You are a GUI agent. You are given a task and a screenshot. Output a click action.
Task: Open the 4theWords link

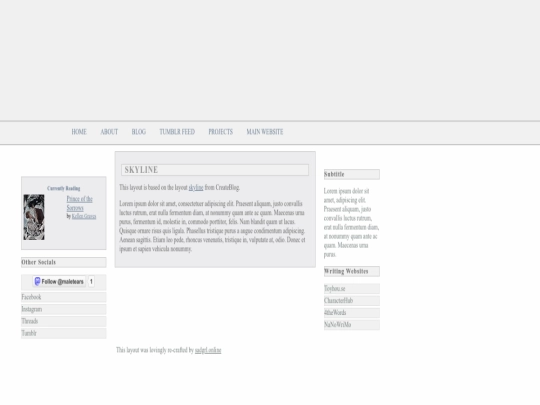[x=352, y=313]
